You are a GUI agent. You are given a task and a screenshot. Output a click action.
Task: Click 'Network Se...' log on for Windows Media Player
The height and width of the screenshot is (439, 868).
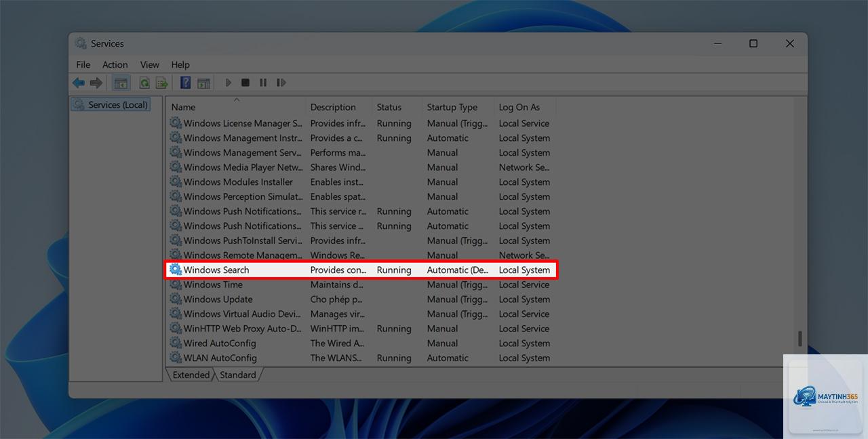524,167
